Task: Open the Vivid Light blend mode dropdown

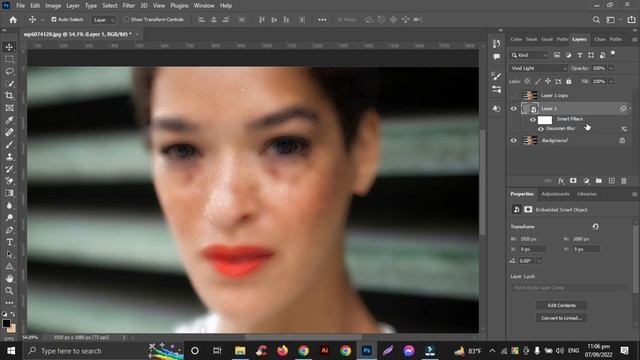Action: click(x=538, y=68)
